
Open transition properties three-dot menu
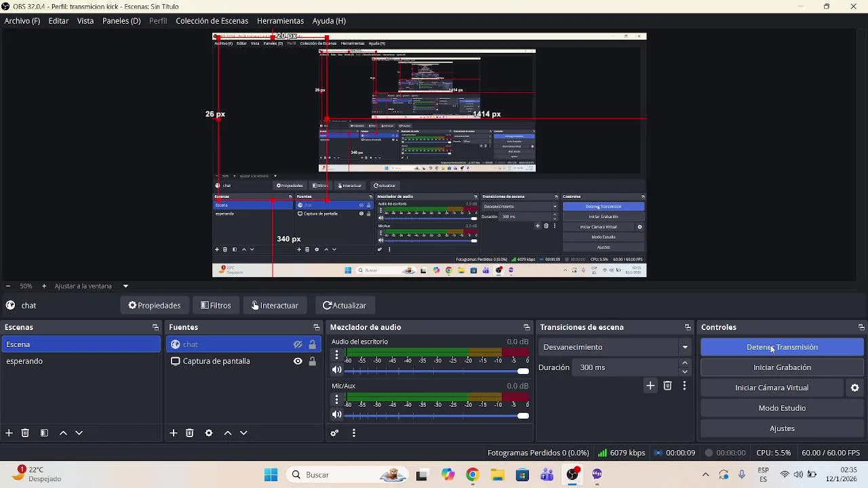[684, 386]
